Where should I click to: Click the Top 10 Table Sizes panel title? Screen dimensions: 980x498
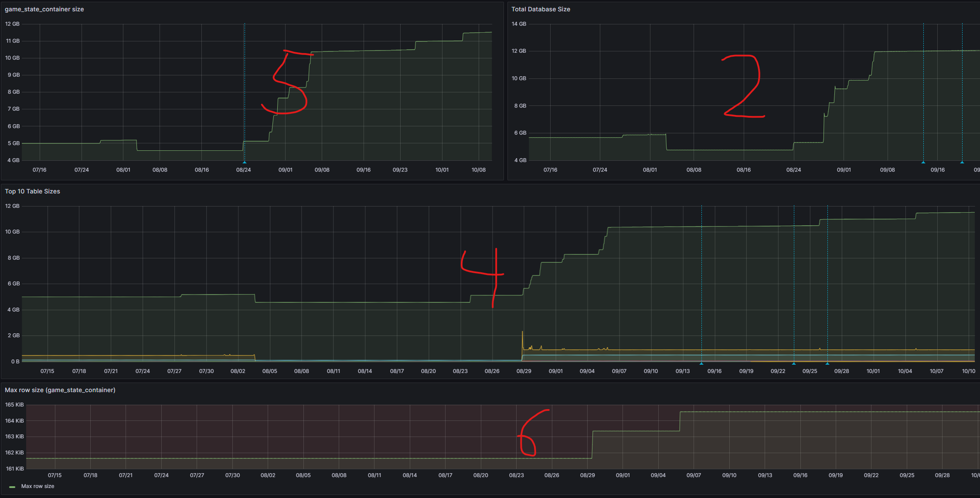click(32, 191)
